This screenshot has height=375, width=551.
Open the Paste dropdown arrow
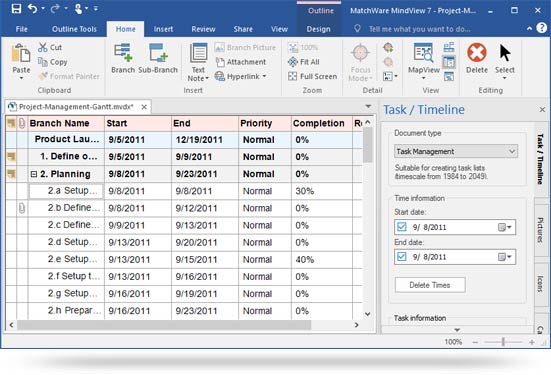(x=21, y=78)
